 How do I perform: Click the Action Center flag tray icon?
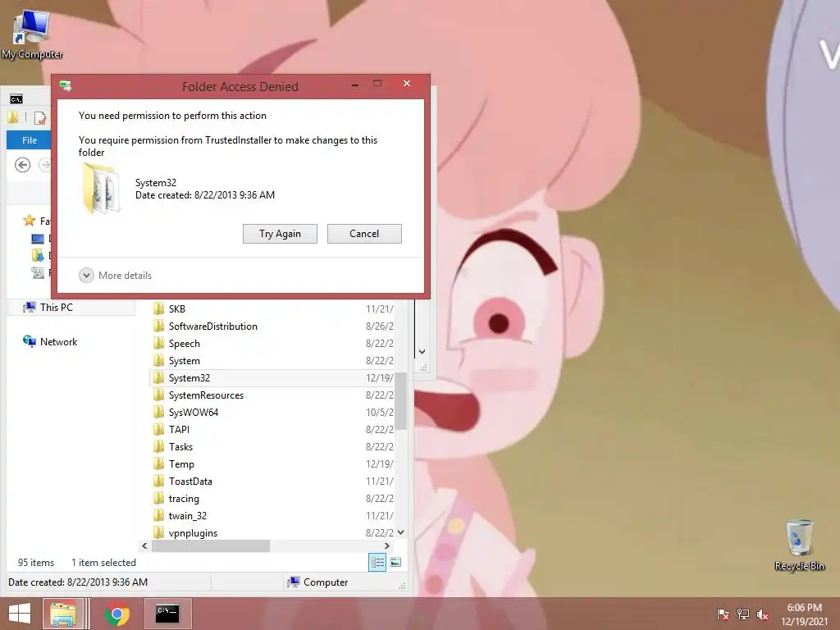pos(723,614)
